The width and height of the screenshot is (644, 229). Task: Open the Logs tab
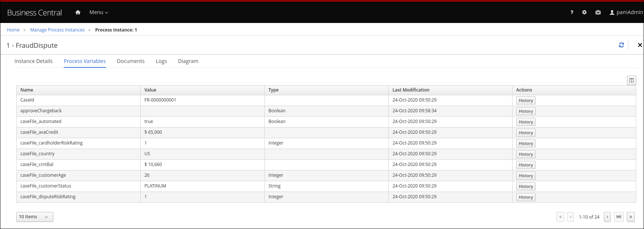(161, 61)
